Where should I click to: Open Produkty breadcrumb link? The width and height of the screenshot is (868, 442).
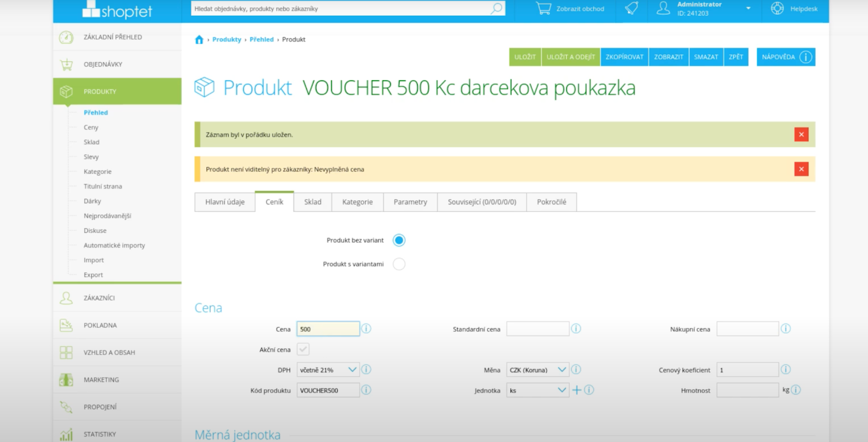click(227, 40)
